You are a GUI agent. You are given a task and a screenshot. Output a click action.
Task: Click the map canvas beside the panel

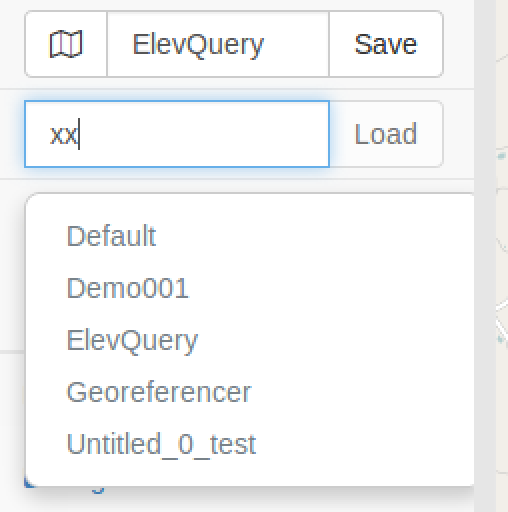[x=502, y=256]
